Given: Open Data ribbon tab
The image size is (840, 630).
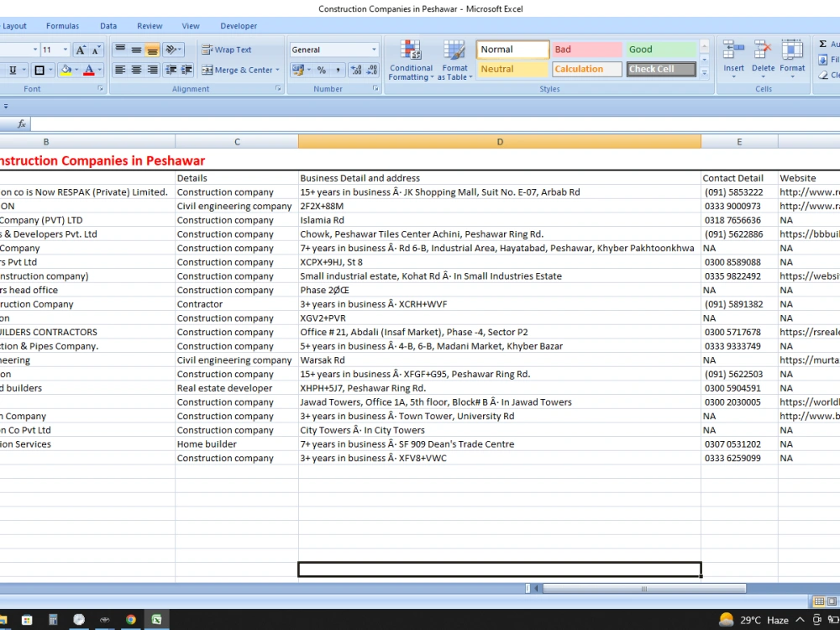Looking at the screenshot, I should (x=108, y=26).
